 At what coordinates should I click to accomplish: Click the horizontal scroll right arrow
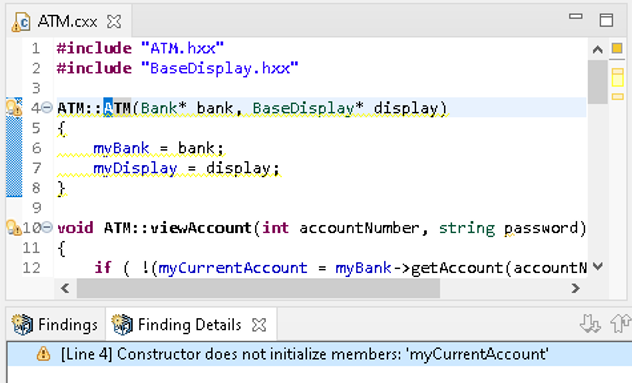pyautogui.click(x=576, y=288)
